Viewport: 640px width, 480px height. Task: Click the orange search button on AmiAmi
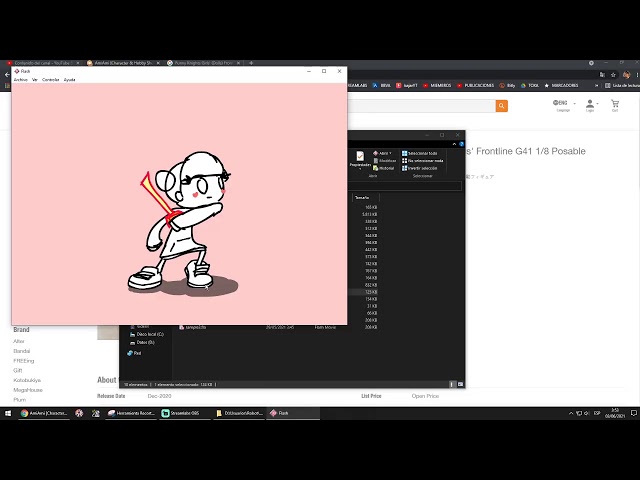[x=502, y=106]
